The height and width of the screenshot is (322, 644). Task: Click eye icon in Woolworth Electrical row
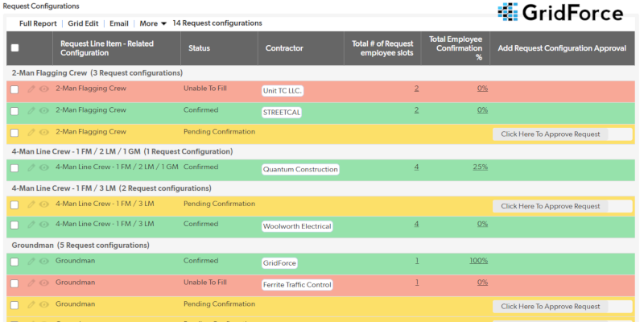click(x=44, y=225)
